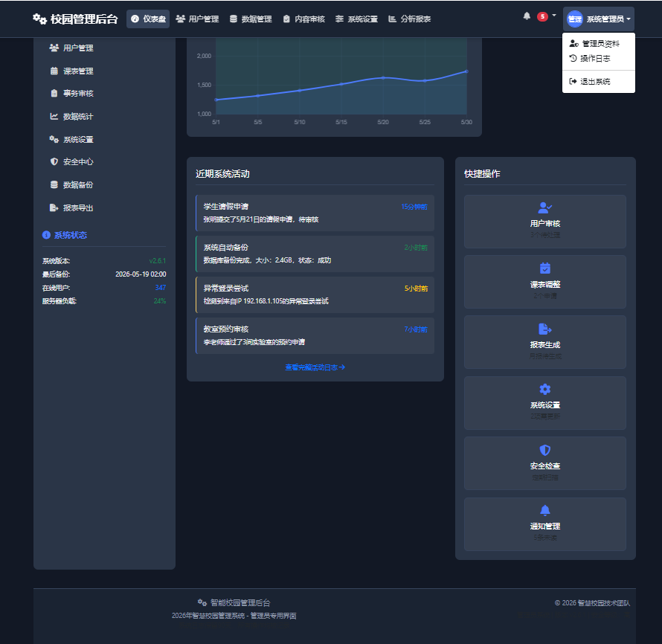Click the 课表调整 quick action card

[545, 282]
